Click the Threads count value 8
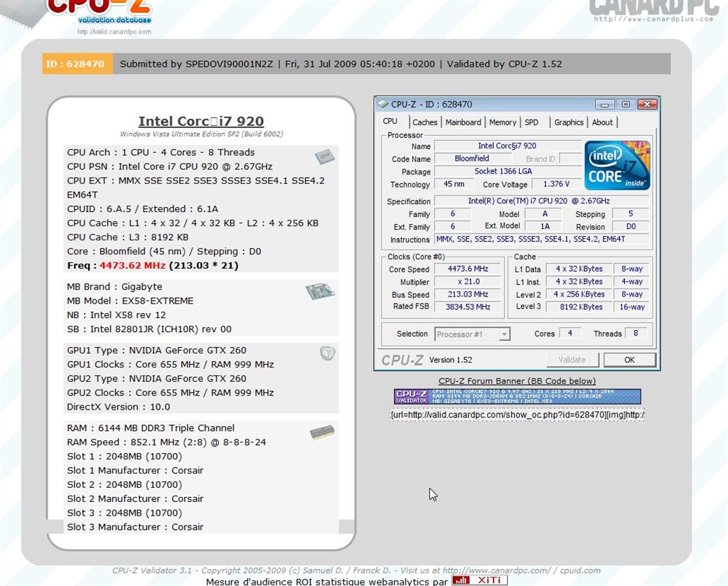The width and height of the screenshot is (728, 586). pyautogui.click(x=636, y=333)
